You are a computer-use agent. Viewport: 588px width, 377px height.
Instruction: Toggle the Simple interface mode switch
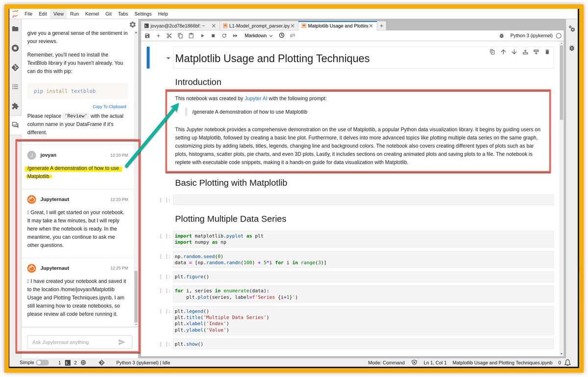pyautogui.click(x=43, y=363)
